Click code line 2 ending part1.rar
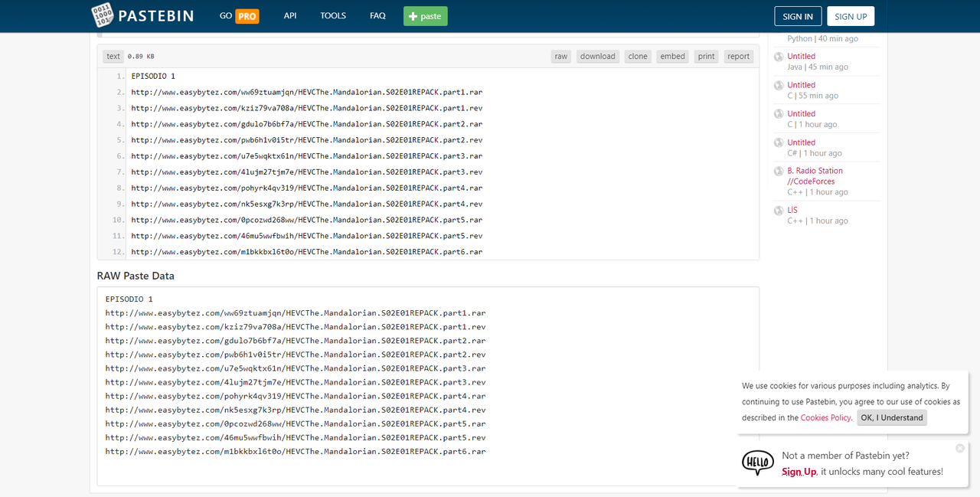 (306, 92)
